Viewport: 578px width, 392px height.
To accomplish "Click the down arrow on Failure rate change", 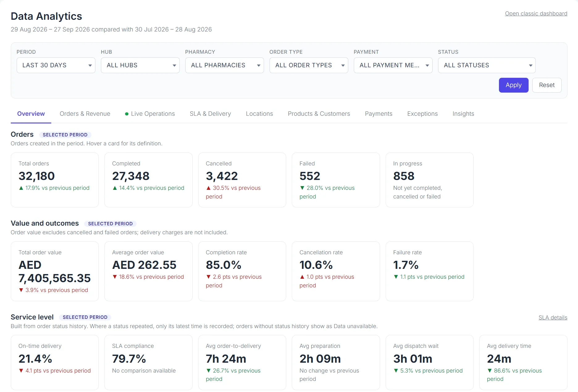I will click(396, 277).
